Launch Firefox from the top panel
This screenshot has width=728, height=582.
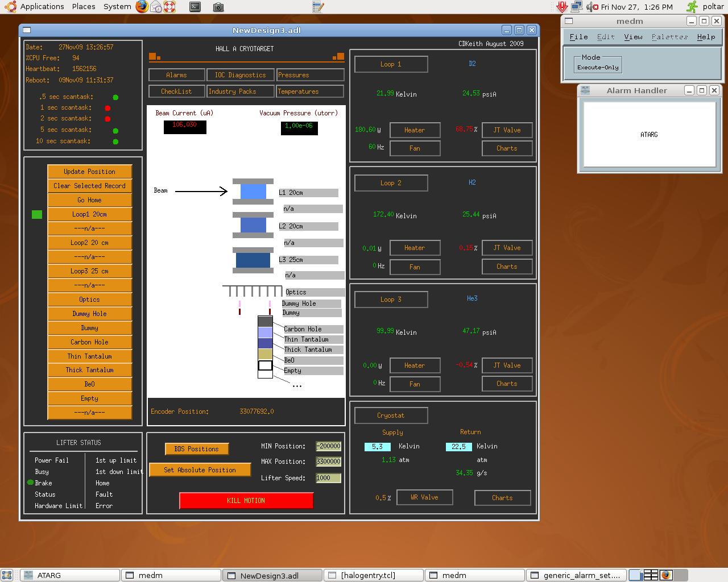point(142,7)
